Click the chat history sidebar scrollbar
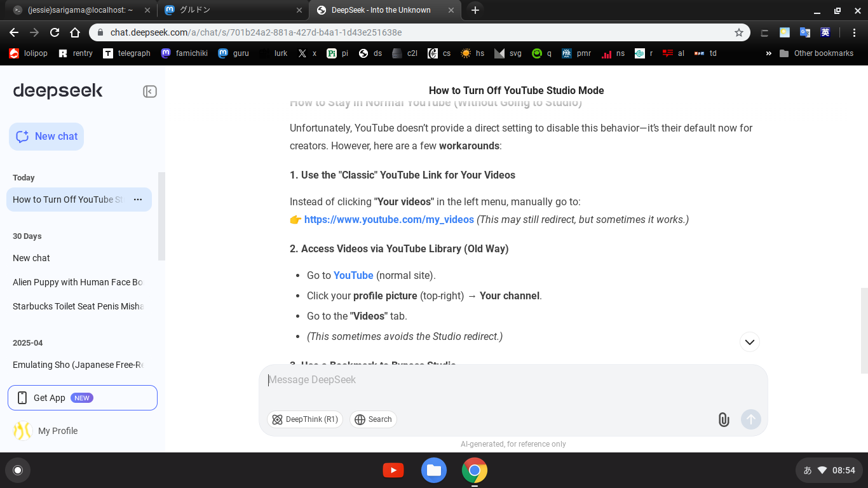 pos(161,216)
